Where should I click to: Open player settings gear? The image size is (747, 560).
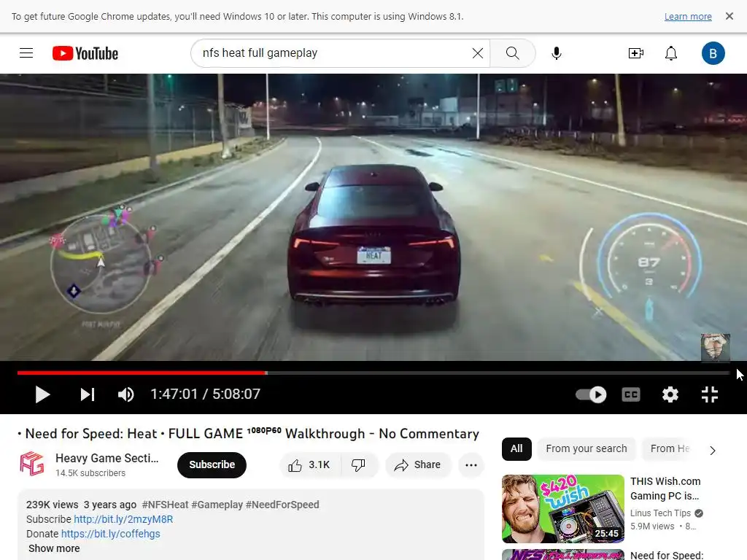(x=670, y=394)
